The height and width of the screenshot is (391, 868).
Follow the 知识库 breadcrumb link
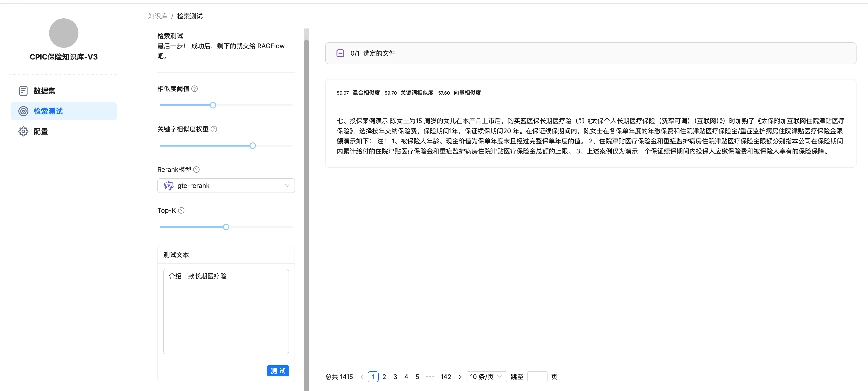(x=158, y=16)
